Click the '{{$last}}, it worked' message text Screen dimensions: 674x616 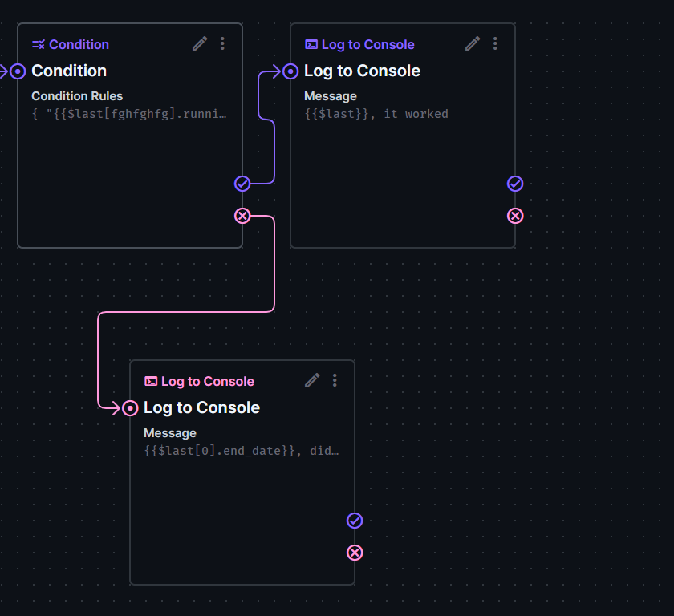tap(376, 114)
